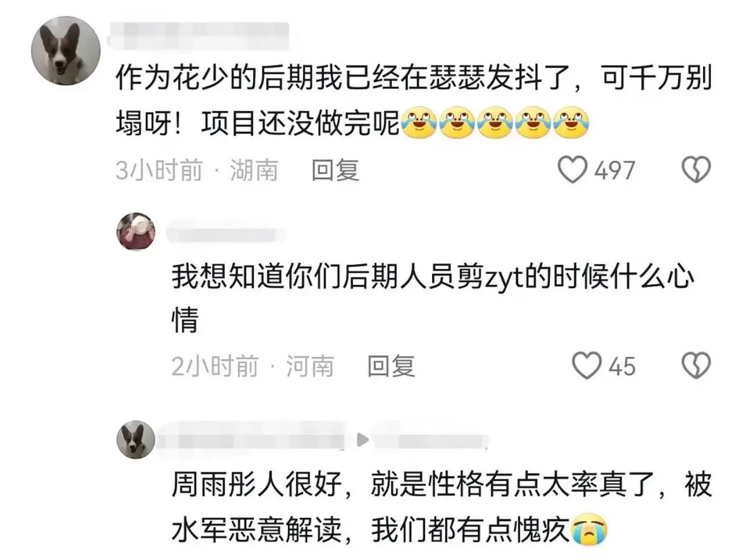Open the replied-to username after arrow
The height and width of the screenshot is (560, 749).
[431, 440]
